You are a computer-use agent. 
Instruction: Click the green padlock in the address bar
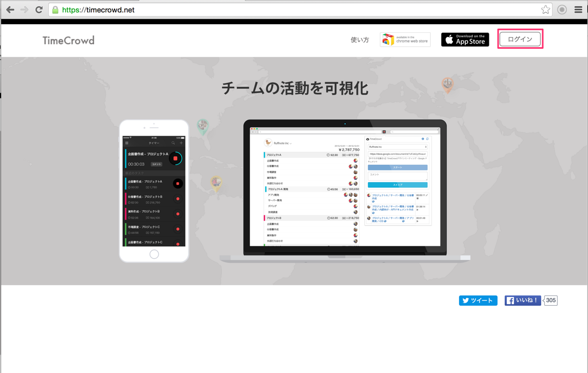coord(55,10)
